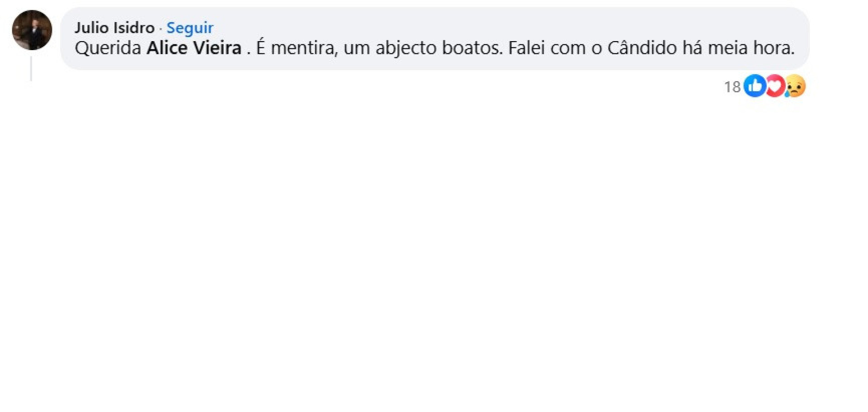
Task: Click the dot separator after Julio Isidro
Action: click(x=161, y=28)
